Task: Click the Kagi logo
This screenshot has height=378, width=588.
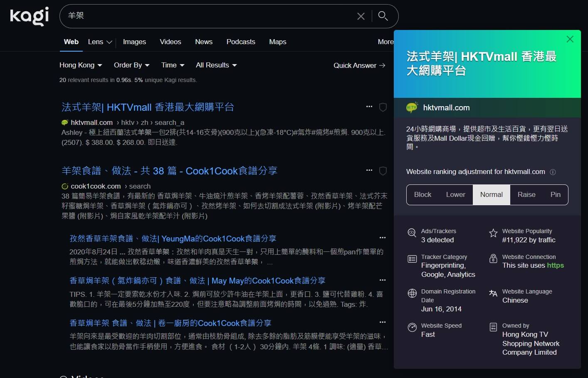Action: pos(29,16)
